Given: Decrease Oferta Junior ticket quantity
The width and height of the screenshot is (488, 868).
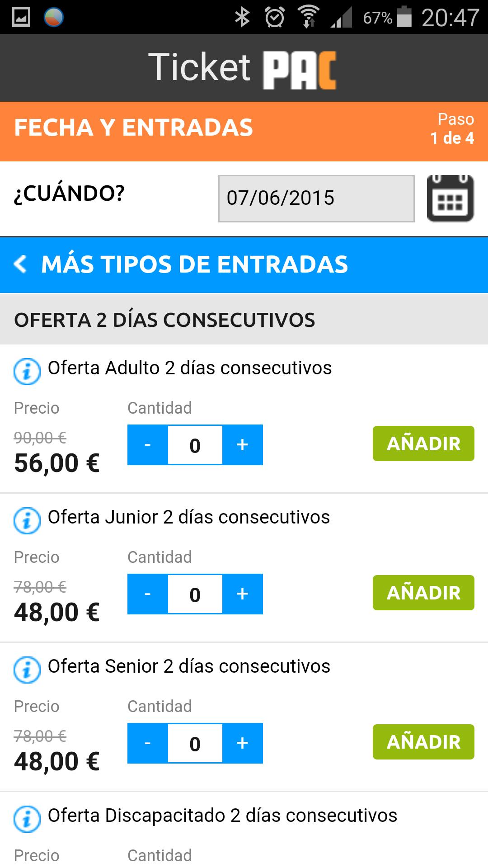Looking at the screenshot, I should 147,594.
